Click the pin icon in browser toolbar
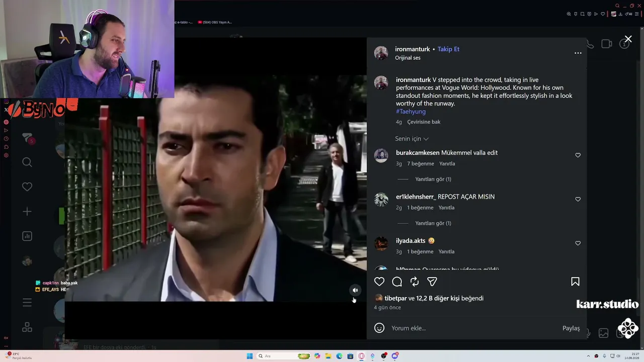Viewport: 644px width, 362px height. (576, 14)
